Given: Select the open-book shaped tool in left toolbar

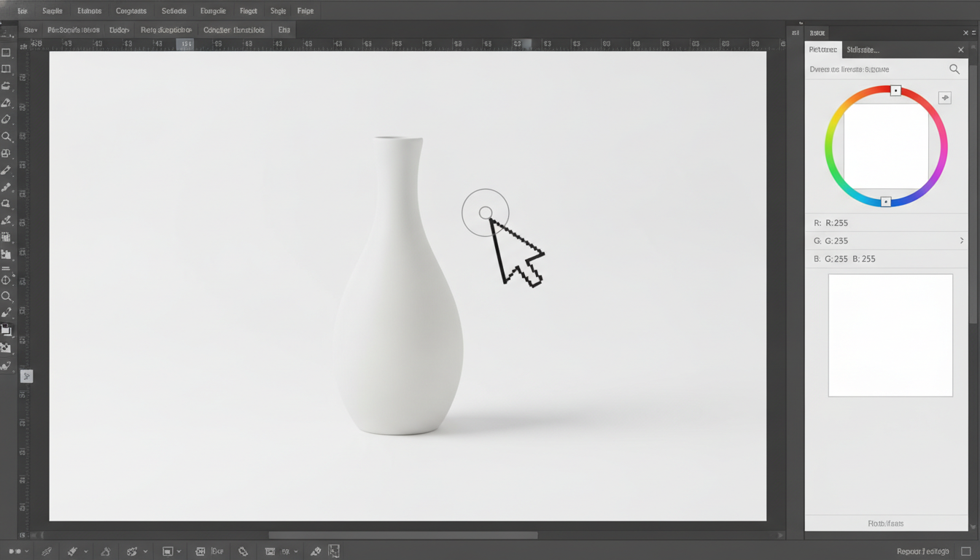Looking at the screenshot, I should [7, 69].
